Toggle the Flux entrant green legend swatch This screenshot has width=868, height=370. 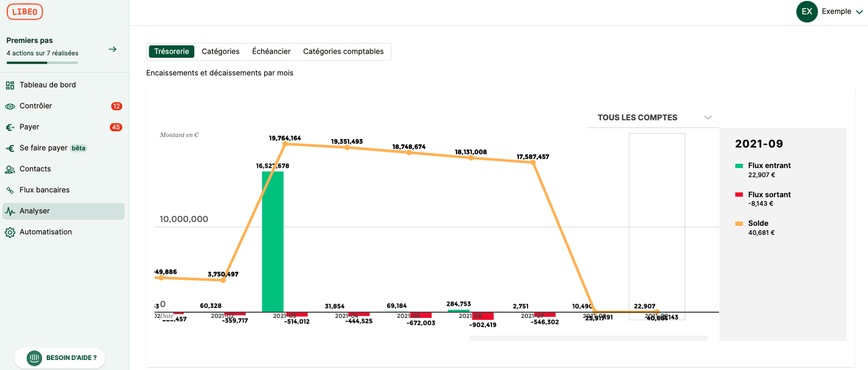[739, 166]
